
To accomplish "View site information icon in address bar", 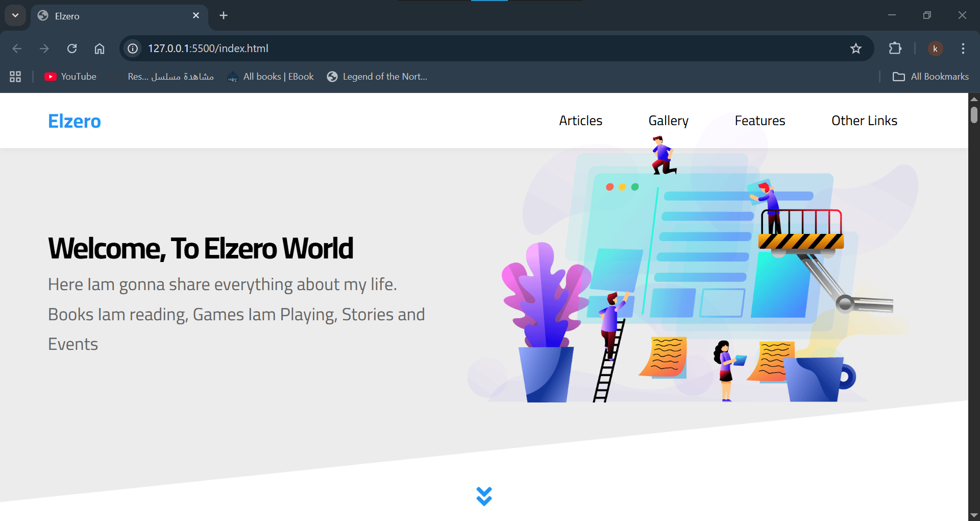I will 133,49.
